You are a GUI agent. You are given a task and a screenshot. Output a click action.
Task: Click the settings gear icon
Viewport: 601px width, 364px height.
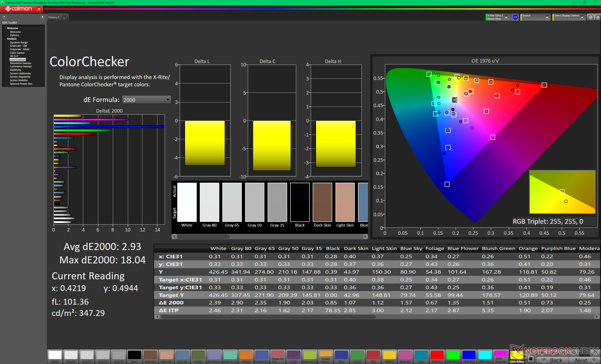(x=590, y=17)
